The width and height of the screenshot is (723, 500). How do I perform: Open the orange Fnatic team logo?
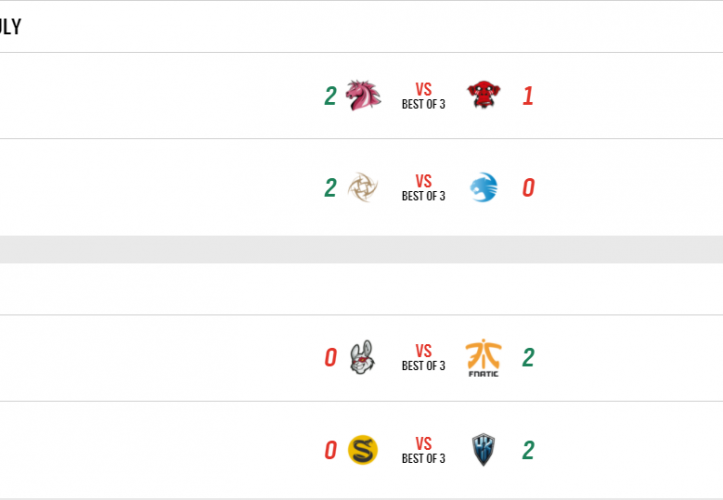(x=484, y=358)
